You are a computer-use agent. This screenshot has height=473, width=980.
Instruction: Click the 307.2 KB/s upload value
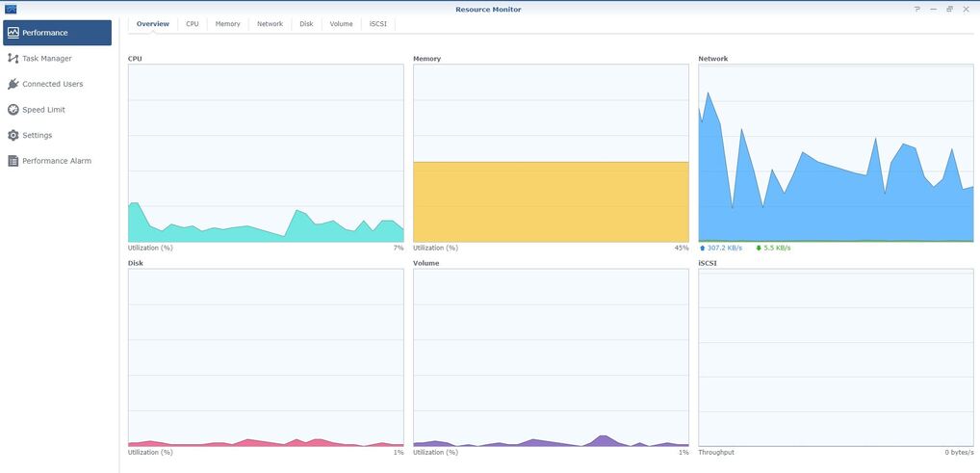[724, 248]
